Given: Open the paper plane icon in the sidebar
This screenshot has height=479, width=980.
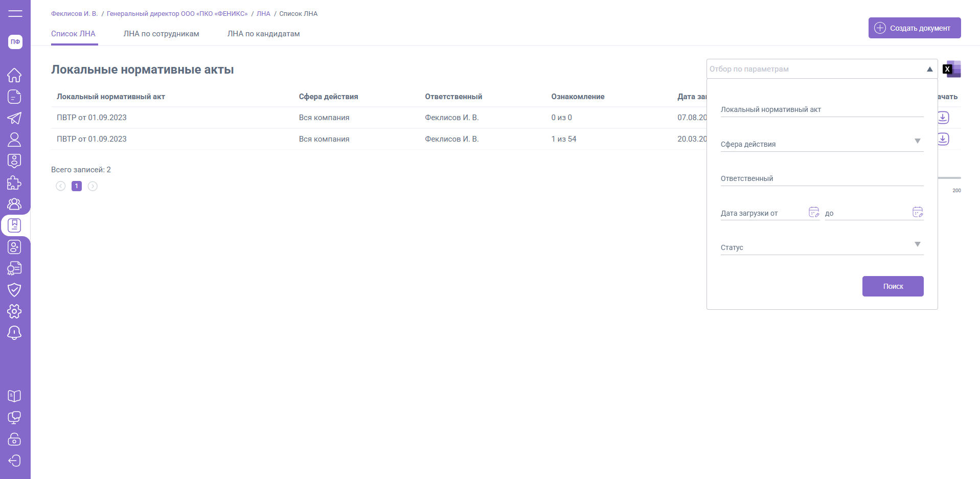Looking at the screenshot, I should [x=14, y=118].
